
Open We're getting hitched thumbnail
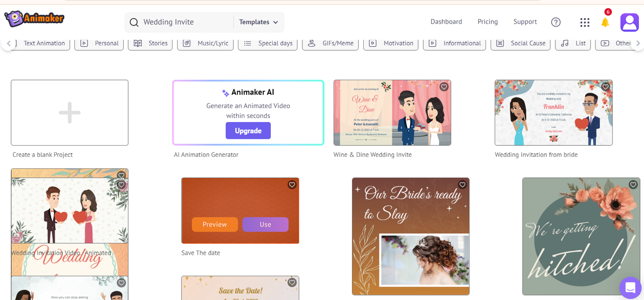click(x=581, y=236)
